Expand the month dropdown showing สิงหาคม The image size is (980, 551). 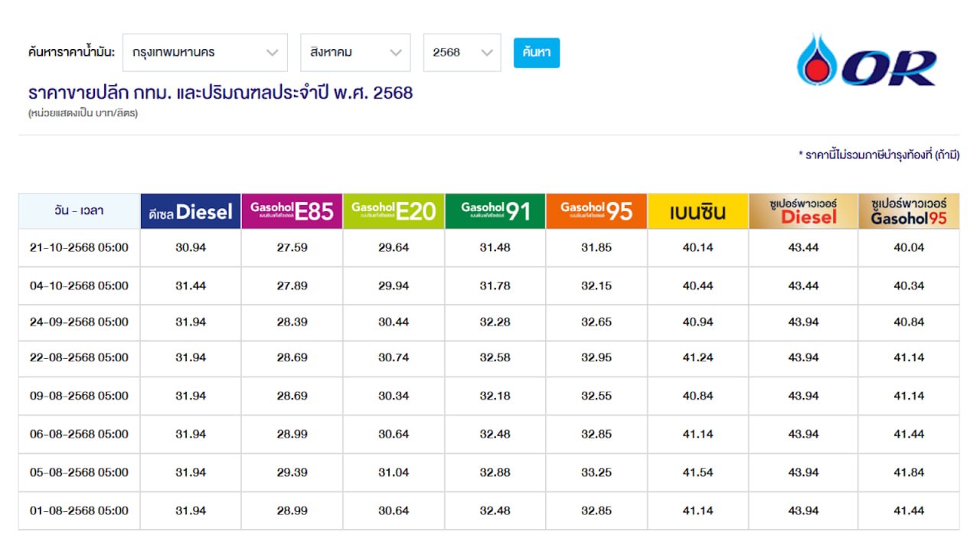(x=355, y=53)
